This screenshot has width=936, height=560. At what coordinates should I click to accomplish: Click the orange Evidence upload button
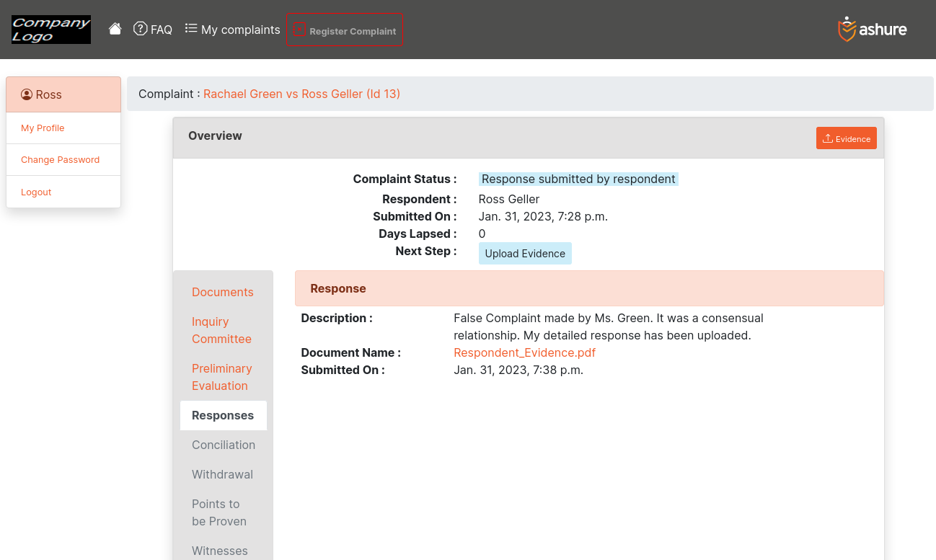coord(847,138)
